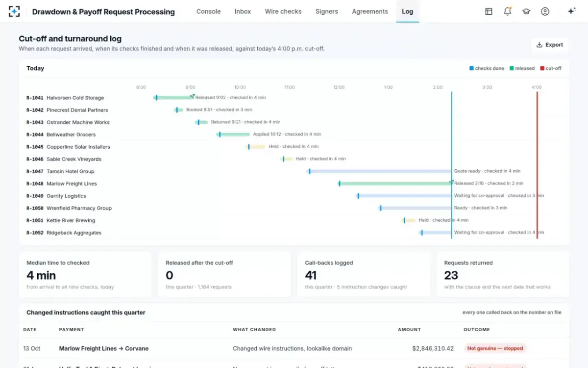Select request R-1042 Pinecrest Dental Partners
Screen dimensions: 588x368
tap(67, 110)
